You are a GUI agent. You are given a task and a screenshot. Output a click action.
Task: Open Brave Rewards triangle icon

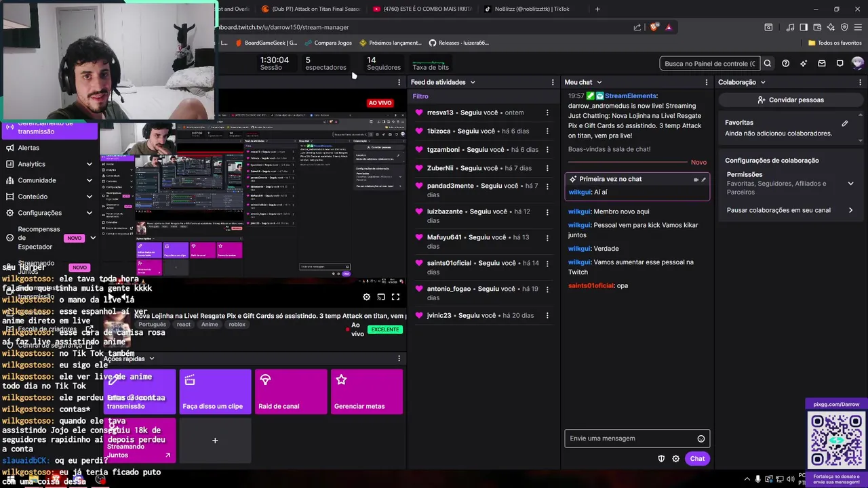669,27
